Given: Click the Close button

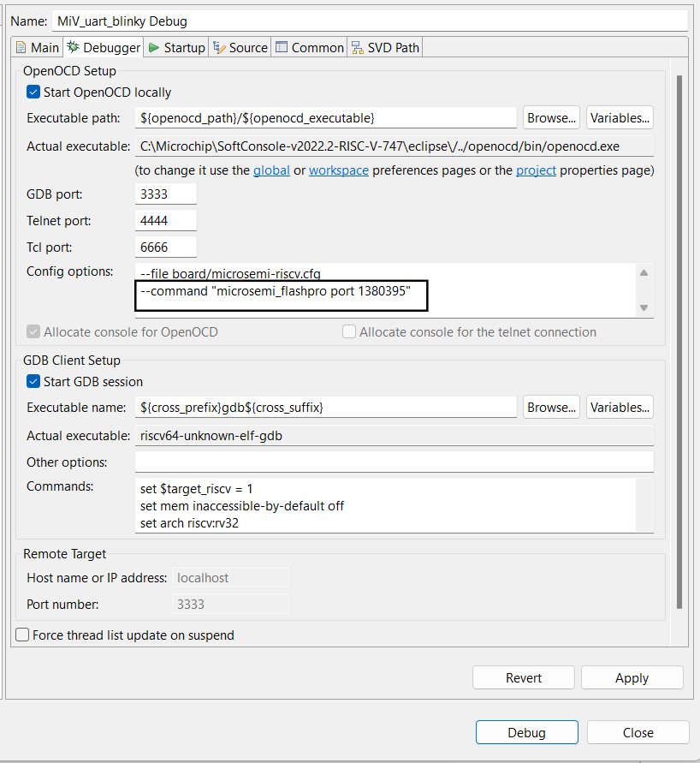Looking at the screenshot, I should pos(638,732).
